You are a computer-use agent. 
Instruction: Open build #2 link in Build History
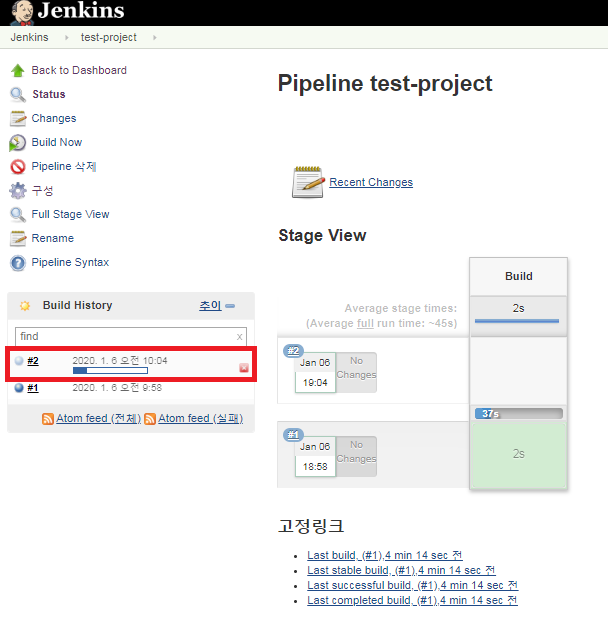[33, 361]
